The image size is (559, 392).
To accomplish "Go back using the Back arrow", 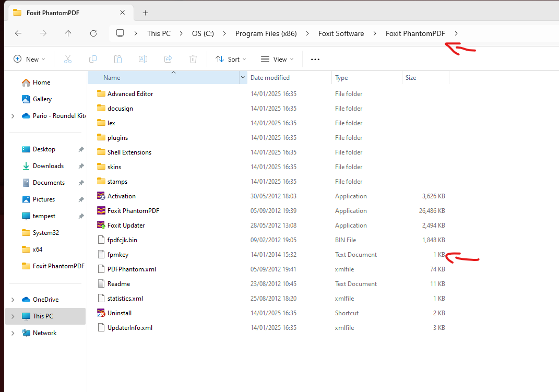I will pos(18,33).
